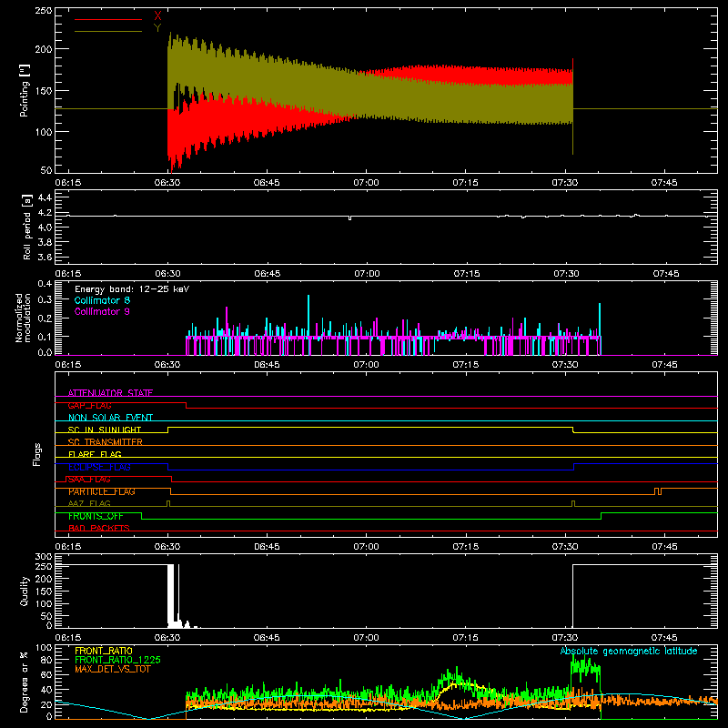Image resolution: width=728 pixels, height=728 pixels.
Task: Click the Flags axis title
Action: (36, 454)
